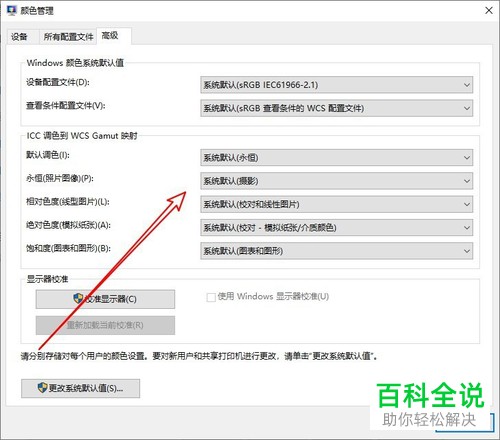Click the Color Management window title icon
This screenshot has height=440, width=500.
tap(11, 10)
